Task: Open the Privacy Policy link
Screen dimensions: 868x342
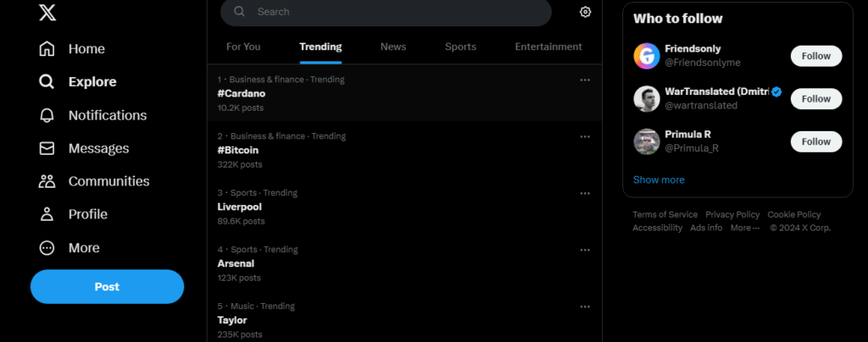Action: [x=732, y=214]
